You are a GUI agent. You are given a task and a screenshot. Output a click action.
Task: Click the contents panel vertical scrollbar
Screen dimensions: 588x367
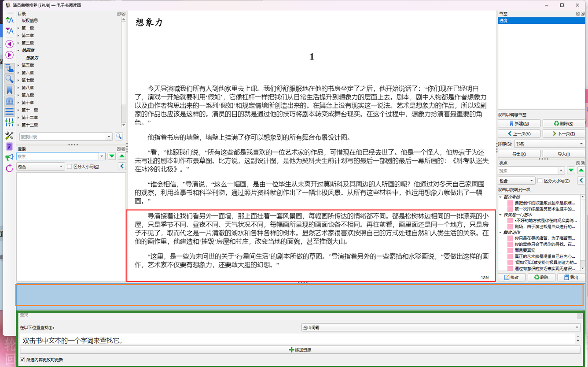[x=124, y=73]
